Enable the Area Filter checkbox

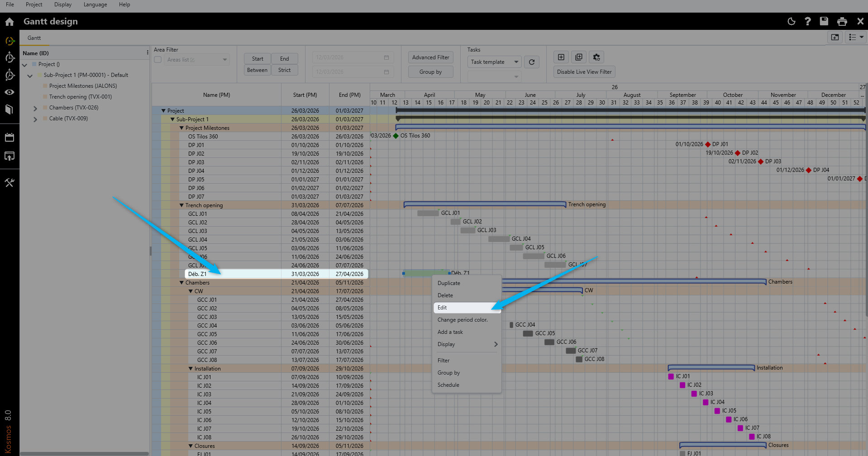158,60
